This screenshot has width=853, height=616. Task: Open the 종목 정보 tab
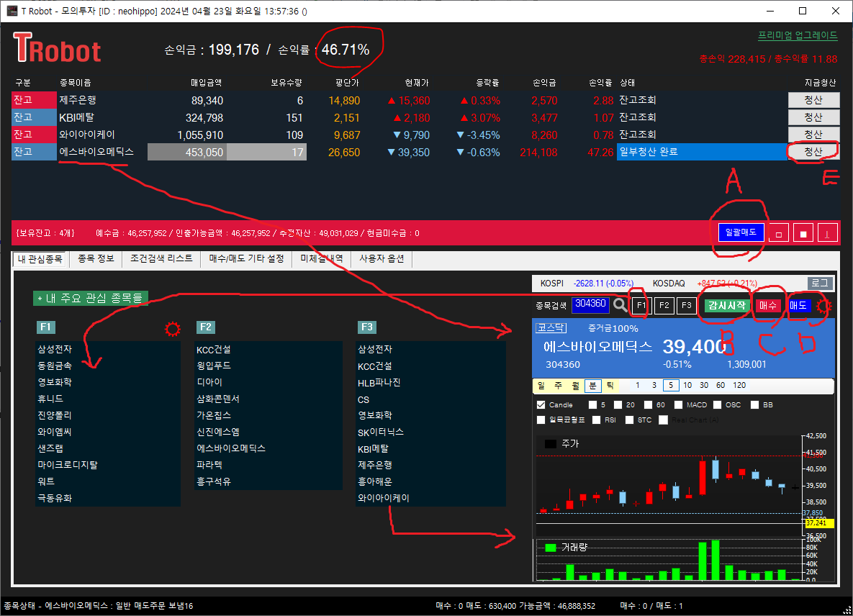coord(96,259)
